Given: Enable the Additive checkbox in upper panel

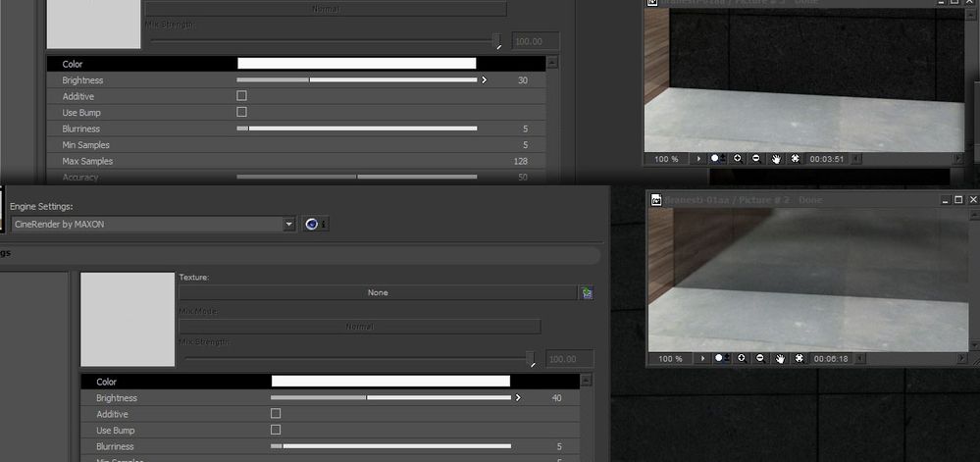Looking at the screenshot, I should coord(242,96).
